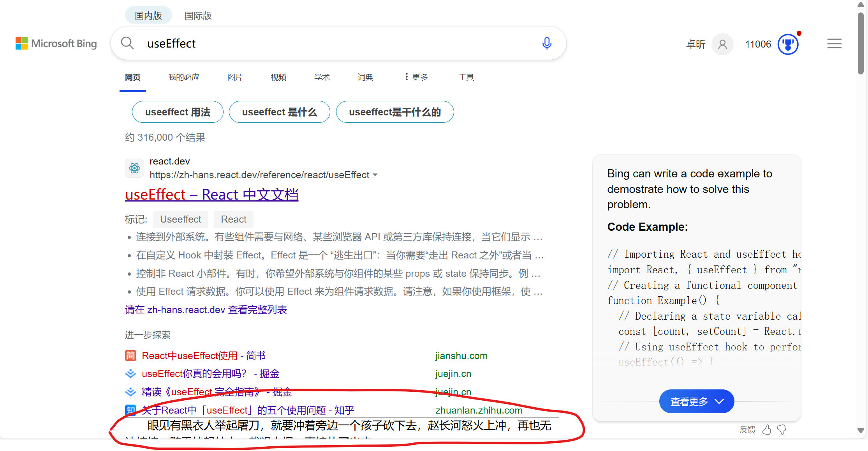Click the page vertical scrollbar thumb
The image size is (868, 451).
pos(861,43)
